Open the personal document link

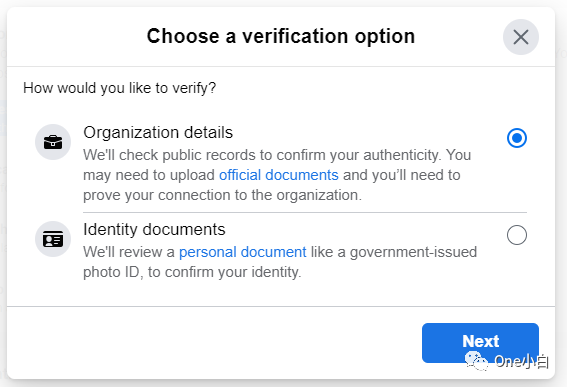click(x=243, y=252)
